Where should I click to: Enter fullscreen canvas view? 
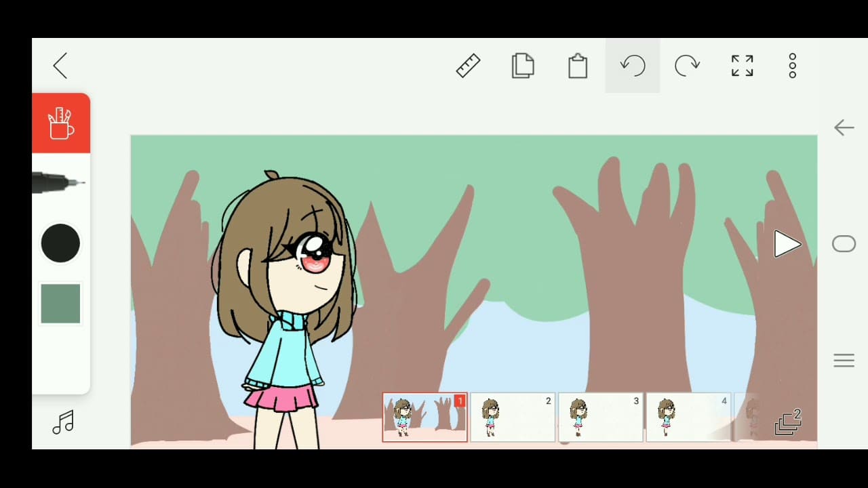[742, 66]
